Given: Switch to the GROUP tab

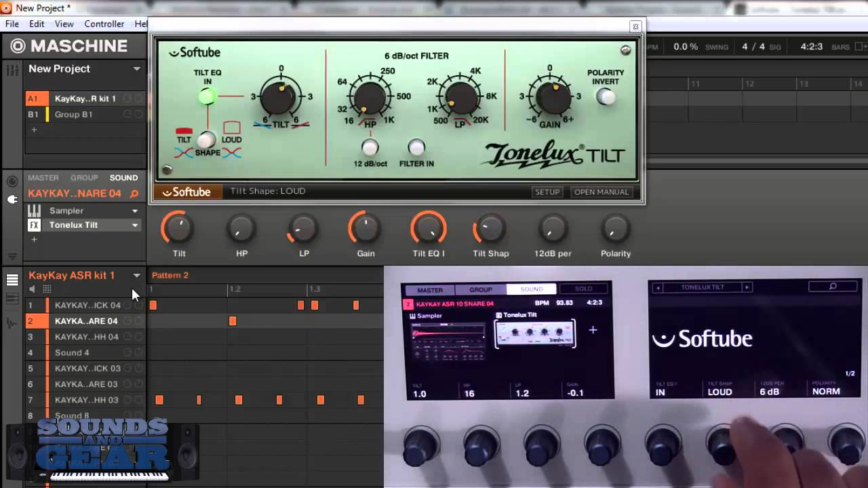Looking at the screenshot, I should point(84,178).
